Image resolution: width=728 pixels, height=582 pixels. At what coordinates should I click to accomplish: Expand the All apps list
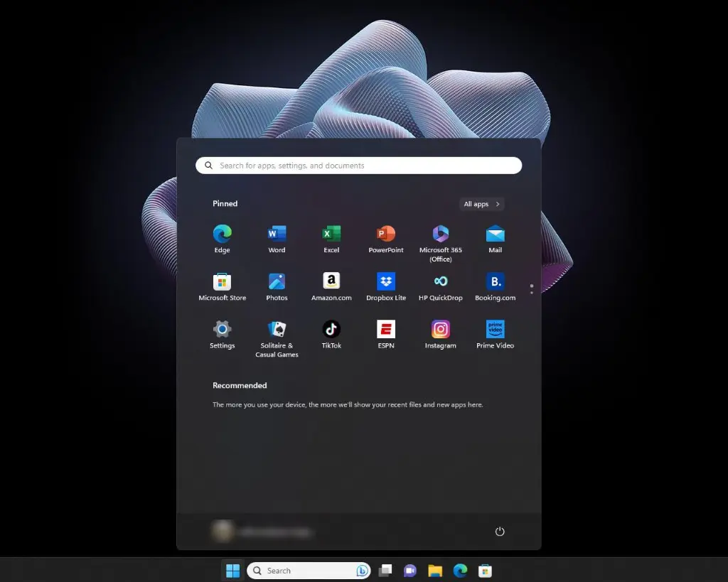(481, 204)
